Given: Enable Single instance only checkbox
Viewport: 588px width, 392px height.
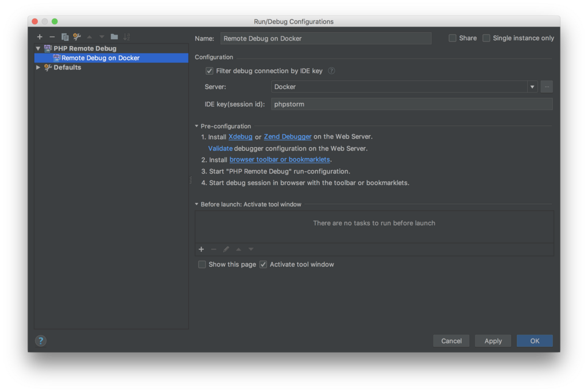Looking at the screenshot, I should 486,39.
